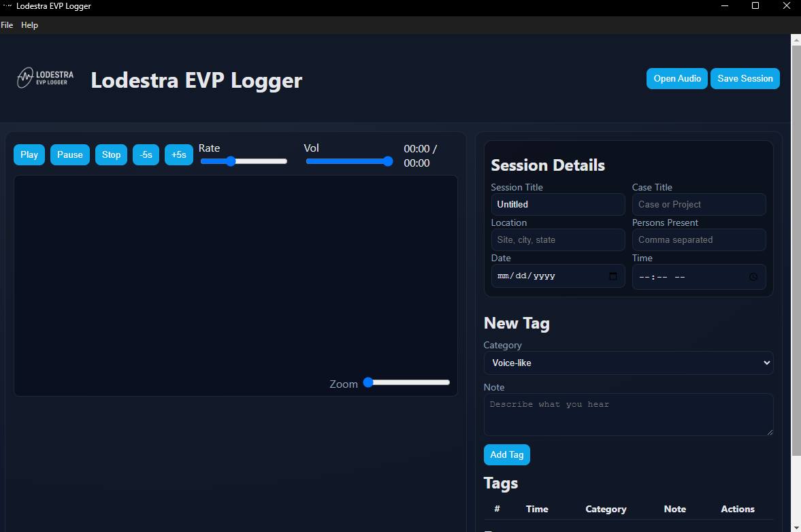Stop the audio playback
Viewport: 801px width, 532px height.
tap(111, 154)
